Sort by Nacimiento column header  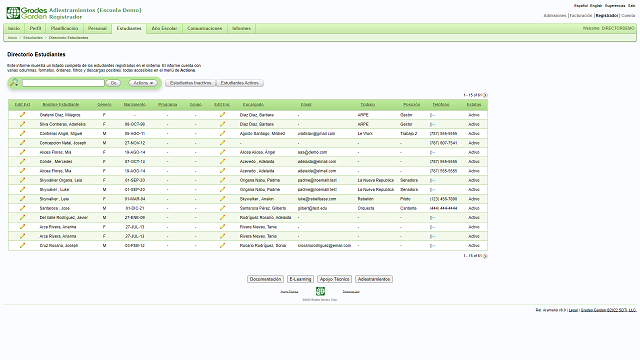(135, 104)
